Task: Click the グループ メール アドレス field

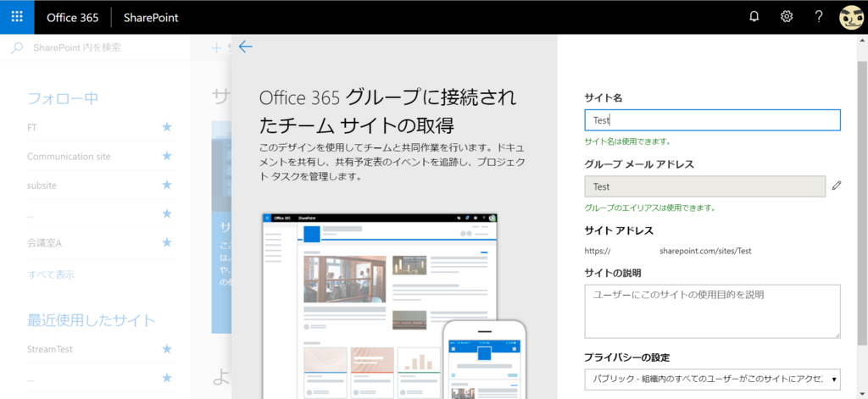Action: point(704,186)
